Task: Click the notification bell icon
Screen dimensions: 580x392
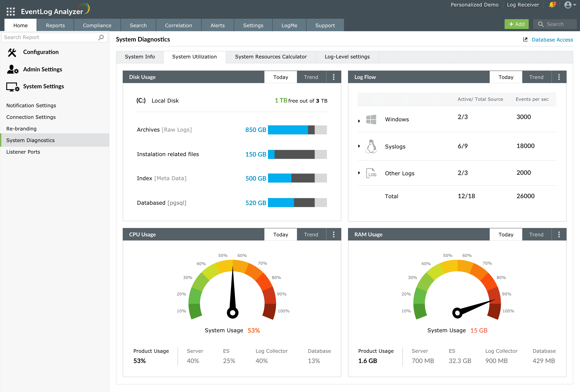Action: click(552, 5)
